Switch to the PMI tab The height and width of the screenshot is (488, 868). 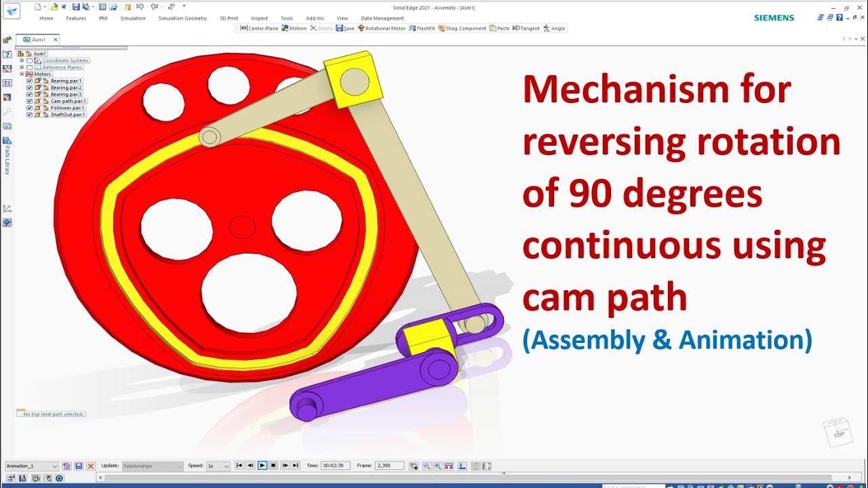point(103,18)
